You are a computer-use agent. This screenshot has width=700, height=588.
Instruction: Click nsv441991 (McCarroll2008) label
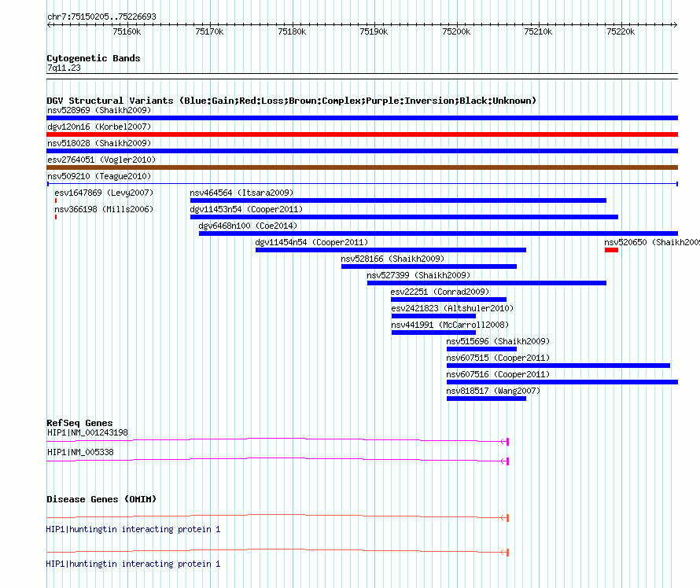tap(450, 325)
